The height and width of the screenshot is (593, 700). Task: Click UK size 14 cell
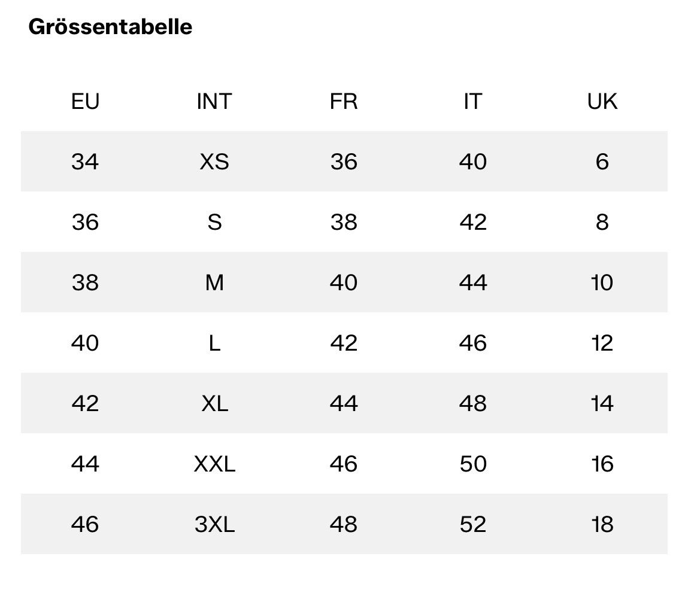point(602,403)
